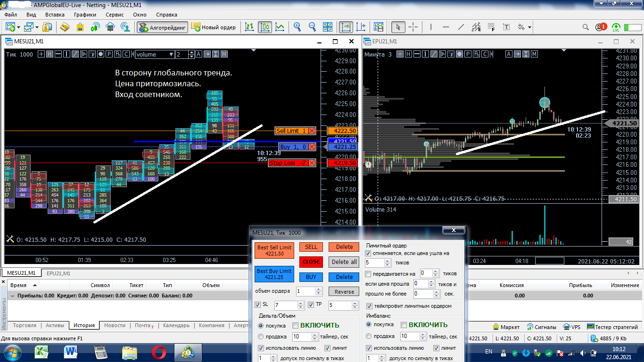Switch to the Торговля terminal tab
The width and height of the screenshot is (644, 362).
pyautogui.click(x=24, y=325)
